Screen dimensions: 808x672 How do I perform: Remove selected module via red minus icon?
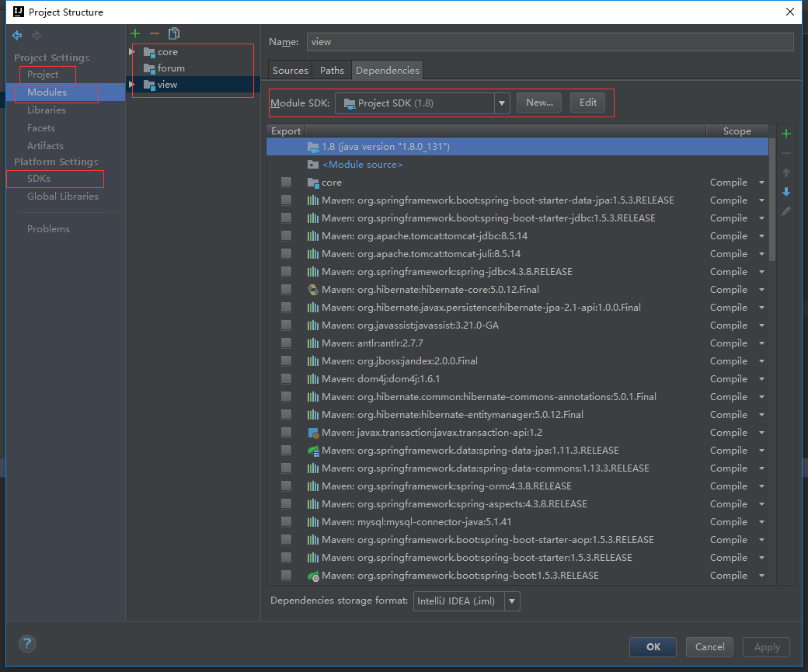[x=155, y=33]
